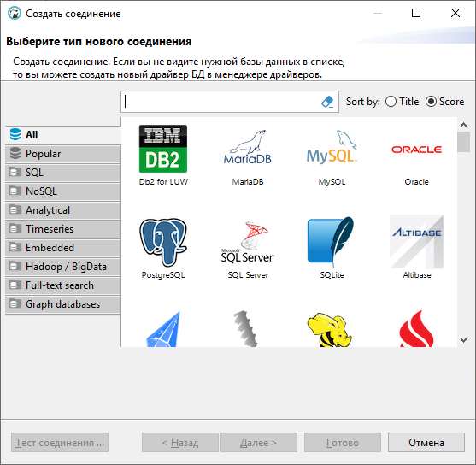Sort drivers by Title
Screen dimensions: 476x465
click(x=403, y=102)
